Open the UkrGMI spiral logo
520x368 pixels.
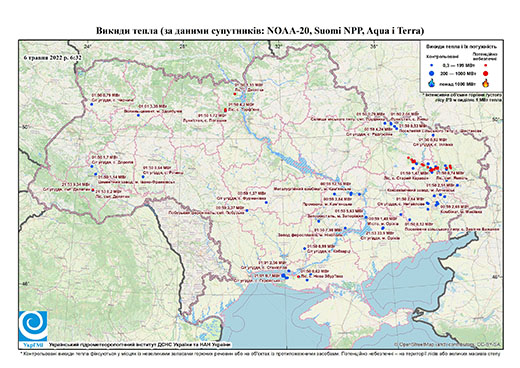point(33,326)
